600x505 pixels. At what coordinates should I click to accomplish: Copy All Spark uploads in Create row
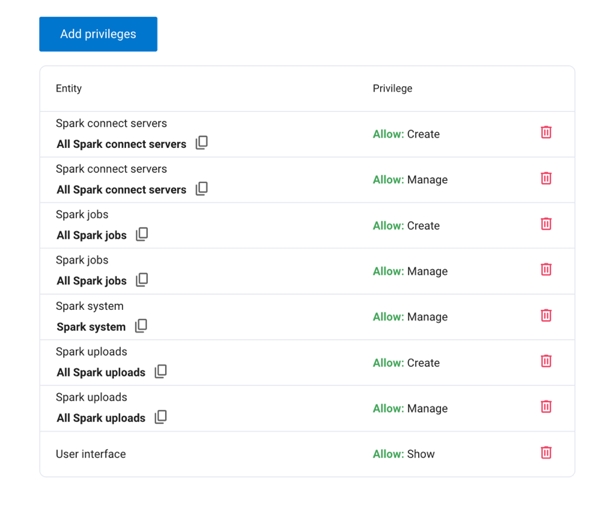tap(161, 371)
